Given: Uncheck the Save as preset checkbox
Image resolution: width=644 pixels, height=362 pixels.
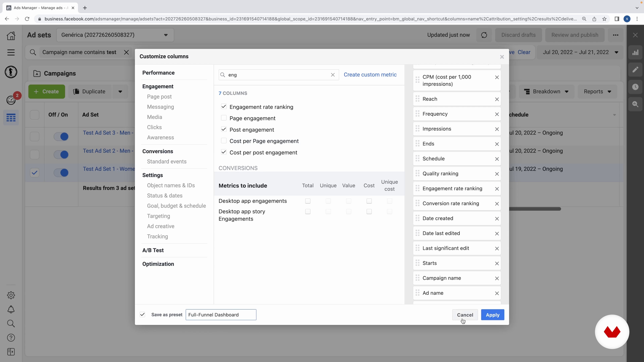Looking at the screenshot, I should click(x=143, y=315).
